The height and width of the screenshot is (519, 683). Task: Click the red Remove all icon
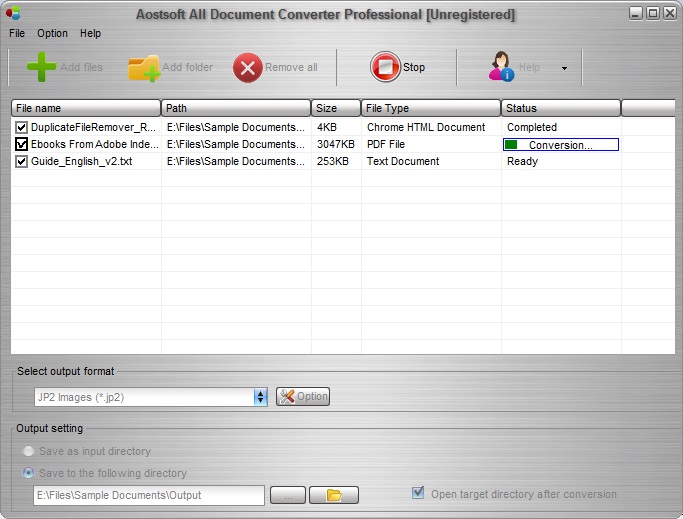[247, 68]
